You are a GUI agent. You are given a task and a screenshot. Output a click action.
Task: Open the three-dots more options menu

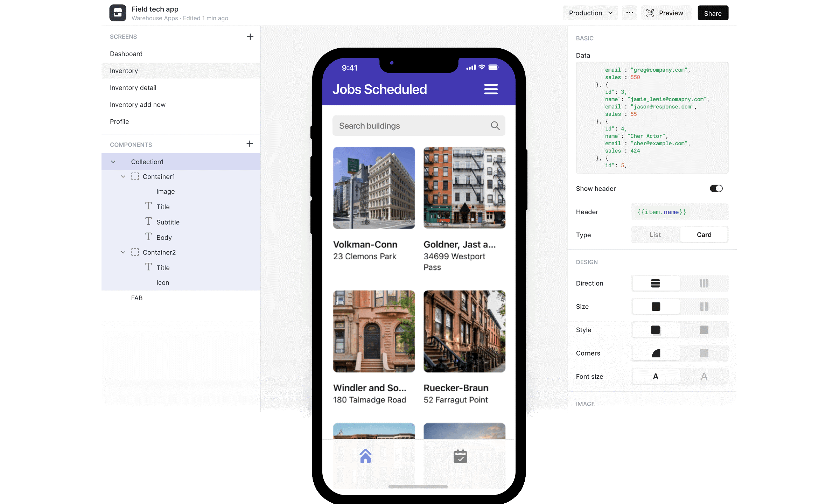click(630, 13)
